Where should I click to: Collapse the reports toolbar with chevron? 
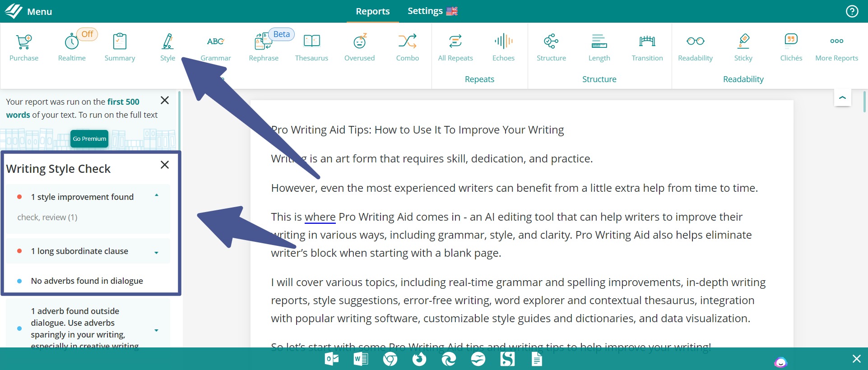[842, 97]
